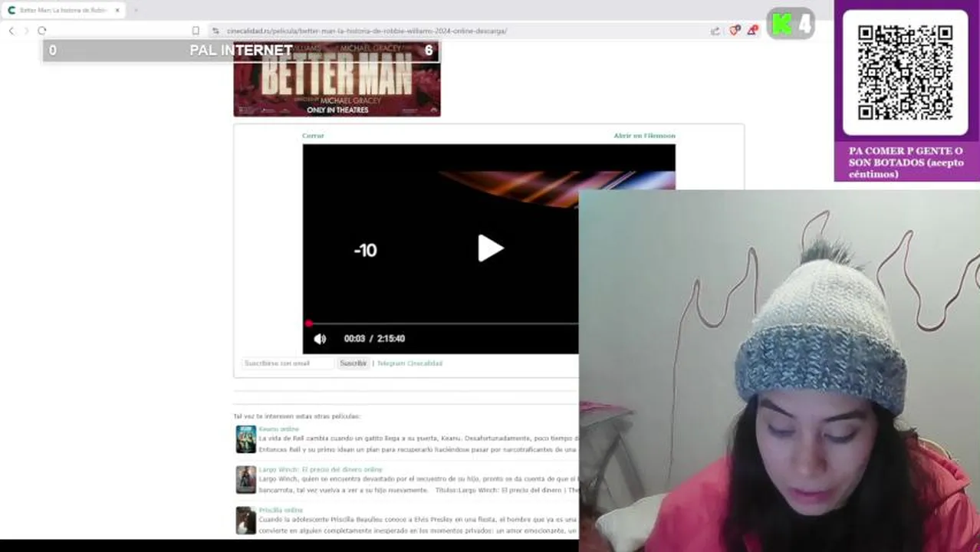Click the video progress bar
Image resolution: width=980 pixels, height=552 pixels.
[x=442, y=324]
